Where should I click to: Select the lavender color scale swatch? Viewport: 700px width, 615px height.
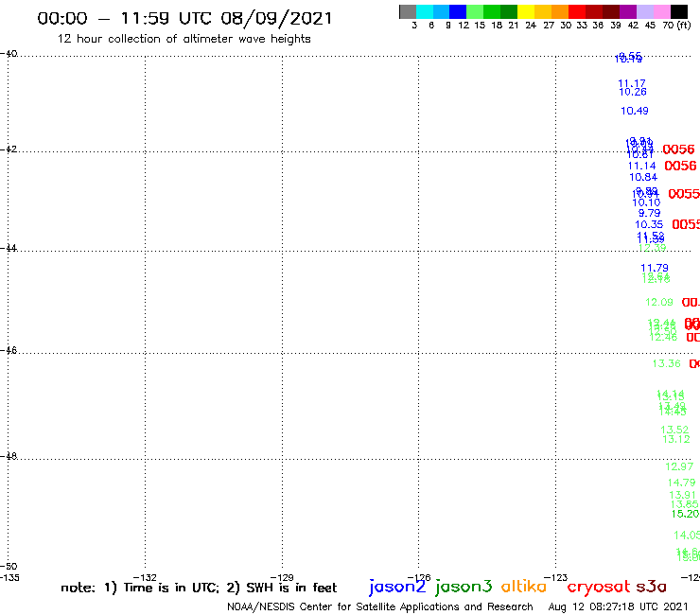click(644, 11)
